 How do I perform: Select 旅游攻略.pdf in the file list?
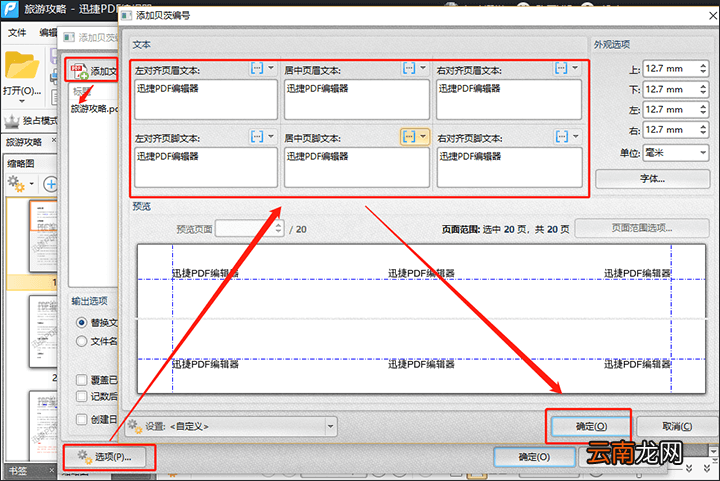pyautogui.click(x=95, y=109)
